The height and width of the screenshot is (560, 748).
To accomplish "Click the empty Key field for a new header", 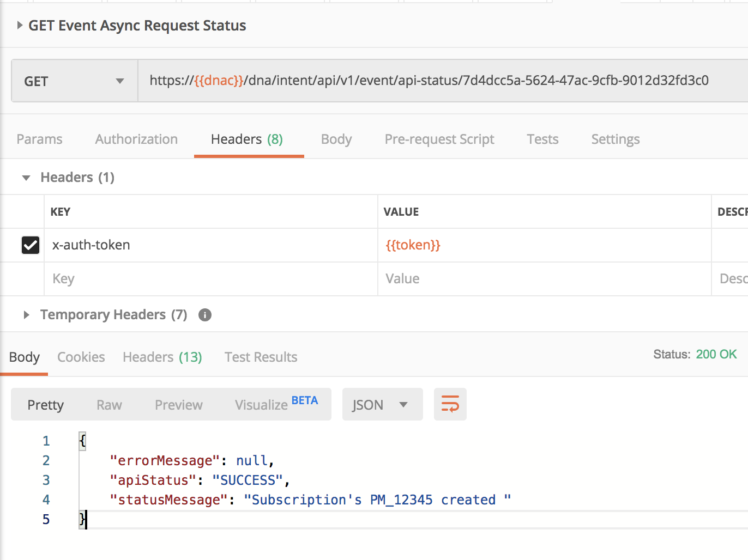I will (164, 279).
